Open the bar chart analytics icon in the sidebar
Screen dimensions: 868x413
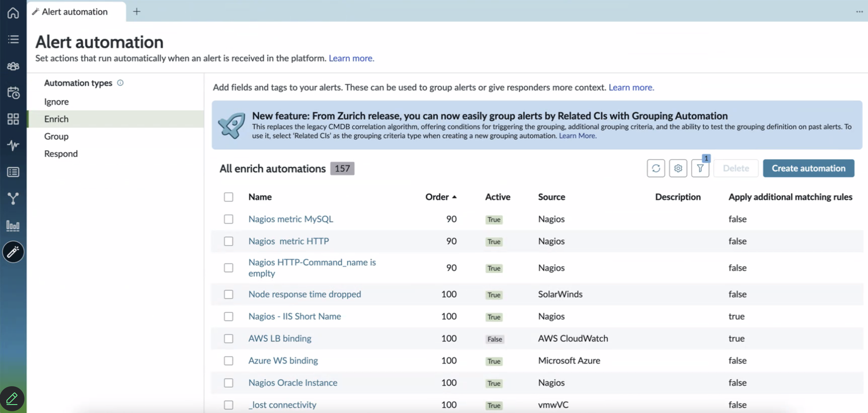coord(13,225)
